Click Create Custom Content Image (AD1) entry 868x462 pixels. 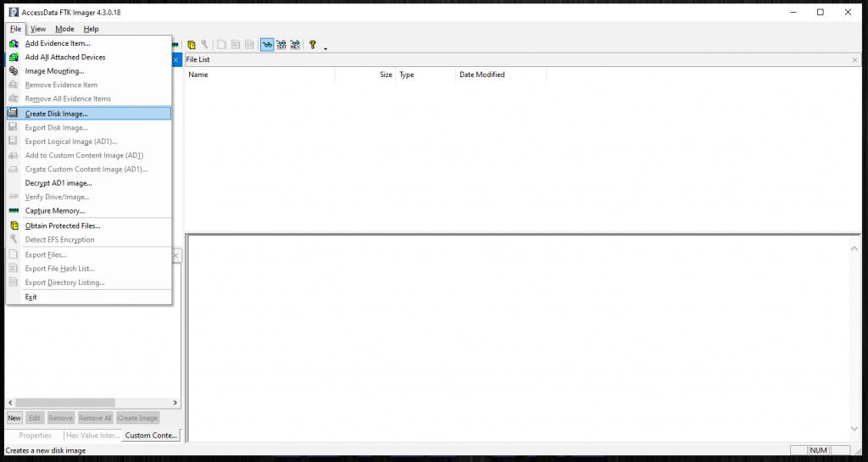88,169
